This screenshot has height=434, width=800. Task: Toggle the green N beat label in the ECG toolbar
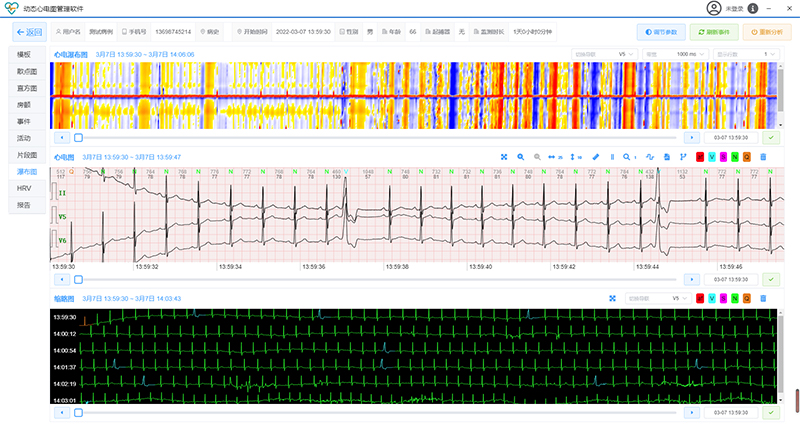(x=734, y=157)
